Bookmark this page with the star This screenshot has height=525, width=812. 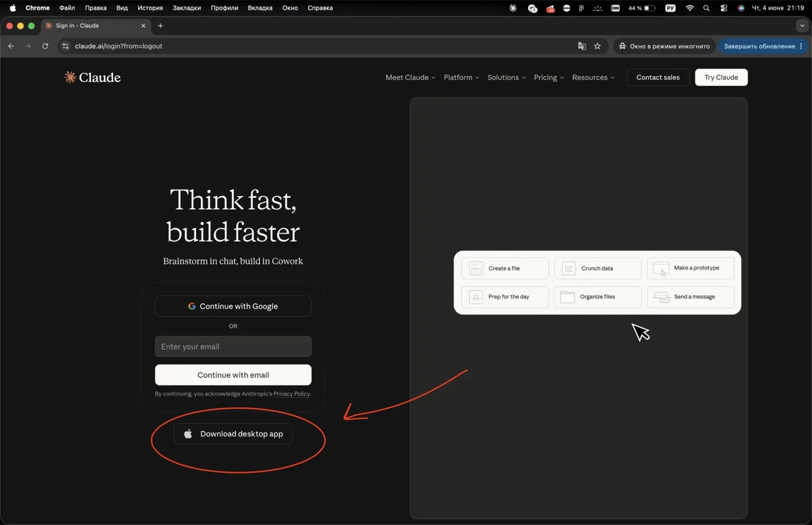coord(597,46)
